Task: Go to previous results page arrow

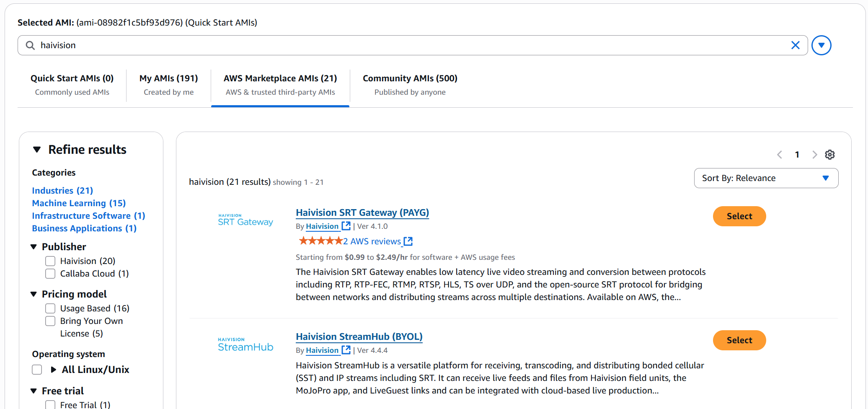Action: 780,155
